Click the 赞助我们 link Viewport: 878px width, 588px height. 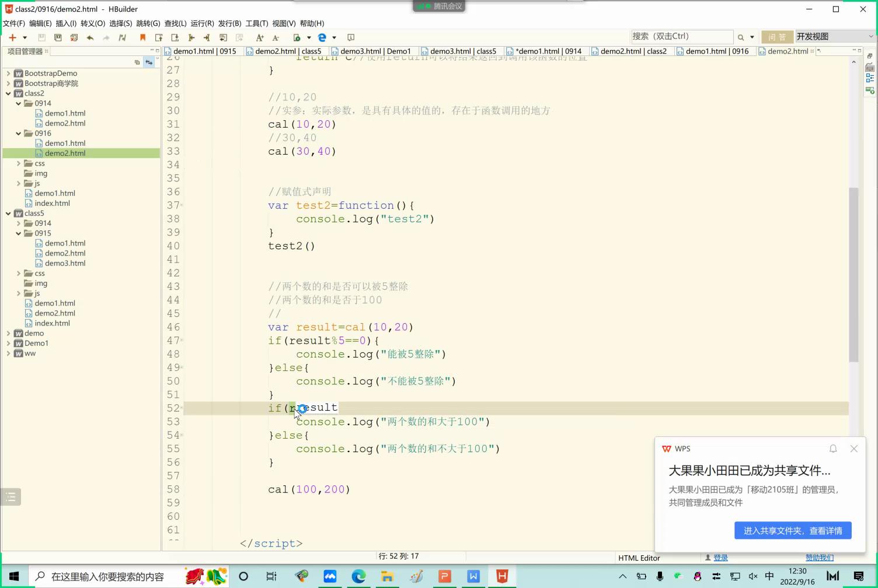[x=820, y=558]
